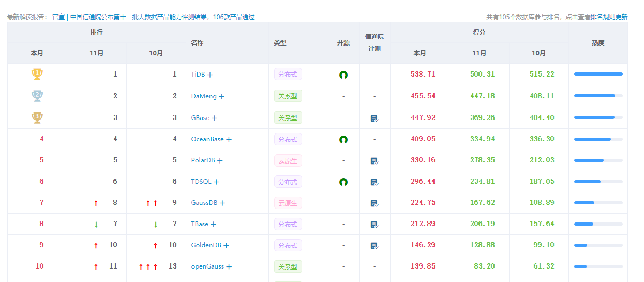The image size is (644, 282).
Task: Open the 排名规则更新 link
Action: pos(609,17)
